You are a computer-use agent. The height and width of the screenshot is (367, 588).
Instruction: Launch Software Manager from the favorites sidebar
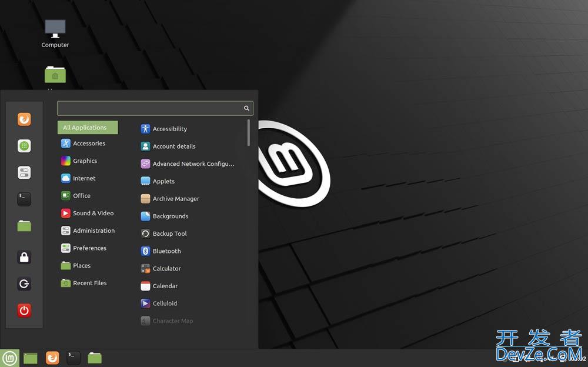click(x=24, y=146)
